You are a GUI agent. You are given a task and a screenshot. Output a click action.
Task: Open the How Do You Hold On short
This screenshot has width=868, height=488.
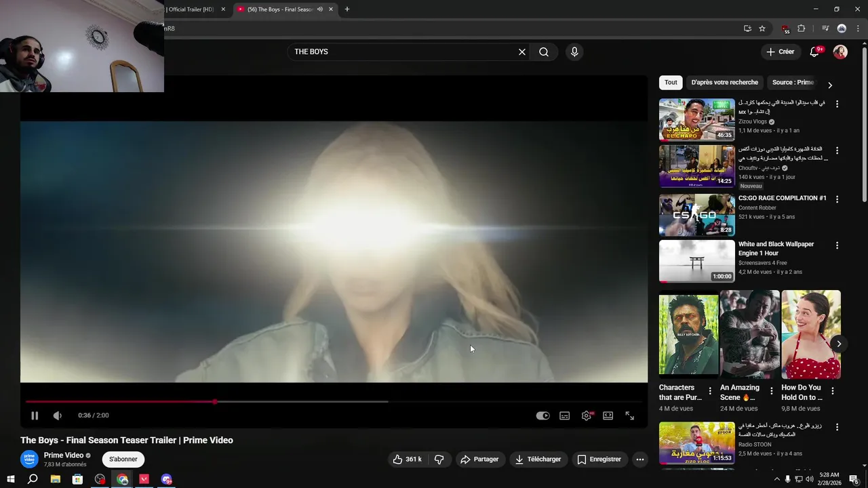click(811, 335)
